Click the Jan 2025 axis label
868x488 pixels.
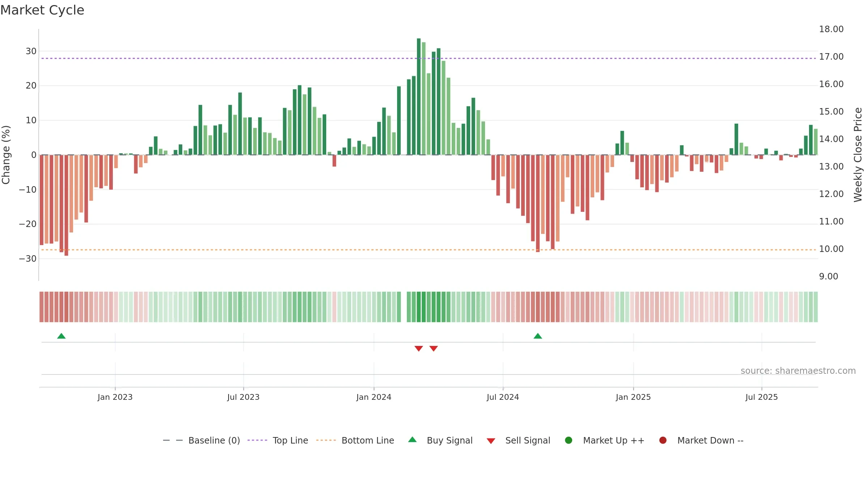click(633, 397)
